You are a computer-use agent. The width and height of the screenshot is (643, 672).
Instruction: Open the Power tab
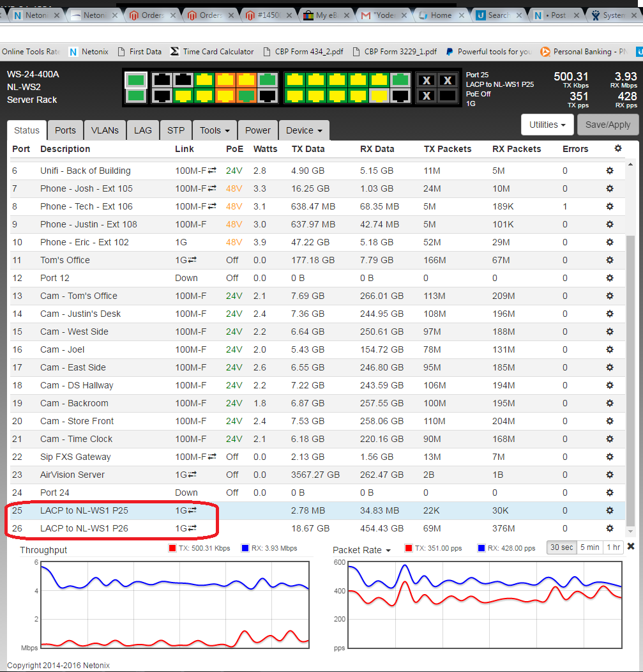point(257,130)
